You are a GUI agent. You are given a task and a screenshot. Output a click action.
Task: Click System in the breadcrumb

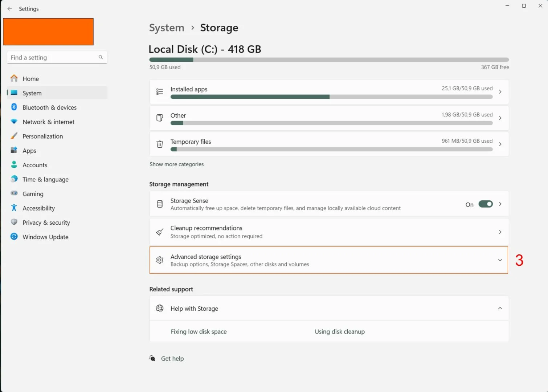click(x=167, y=28)
